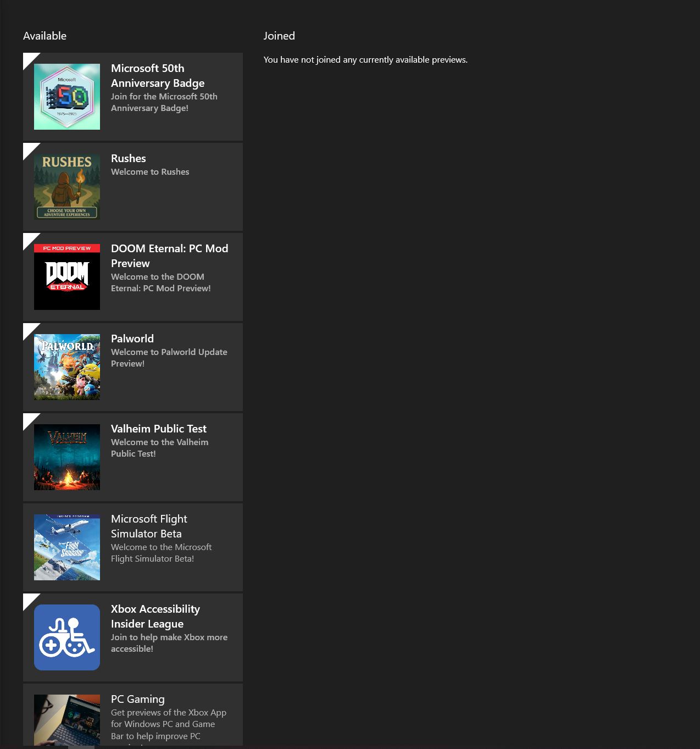Open the Microsoft 50th Anniversary Badge thumbnail

click(67, 97)
